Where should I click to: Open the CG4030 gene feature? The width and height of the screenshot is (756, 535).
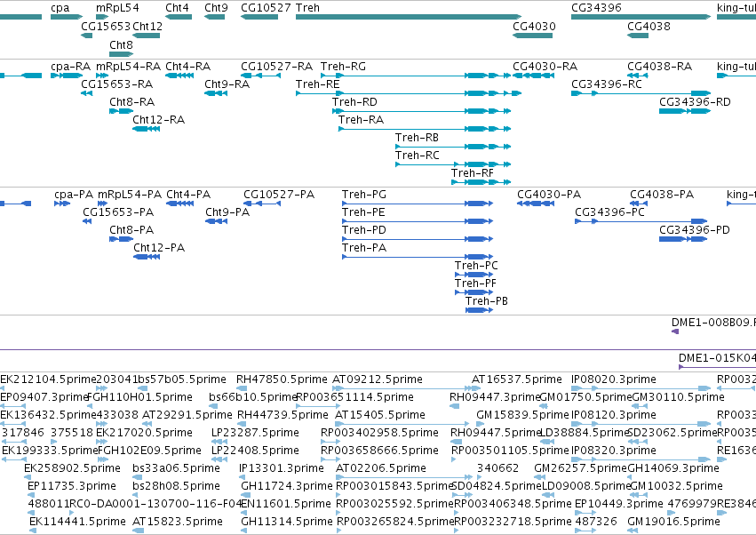(x=533, y=36)
